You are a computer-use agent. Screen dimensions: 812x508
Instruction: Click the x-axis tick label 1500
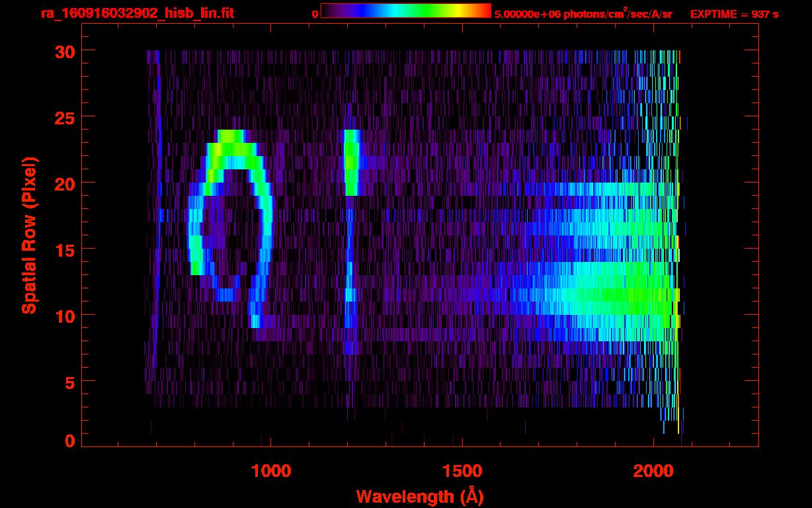462,470
